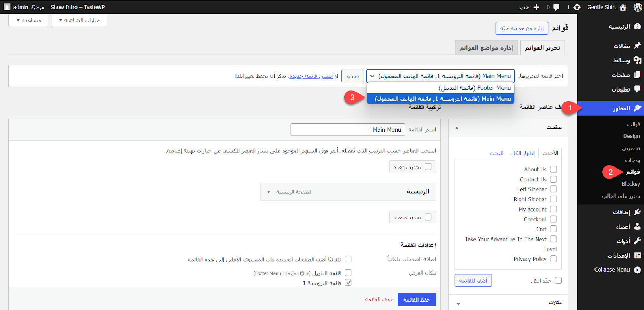Switch to إدارة مواضع القوائم tab

pos(486,48)
